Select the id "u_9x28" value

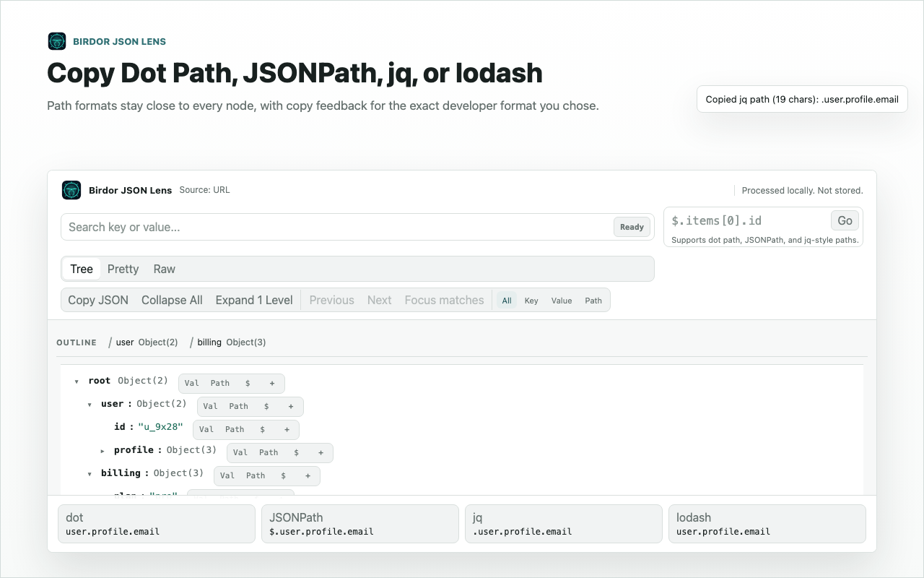click(160, 427)
